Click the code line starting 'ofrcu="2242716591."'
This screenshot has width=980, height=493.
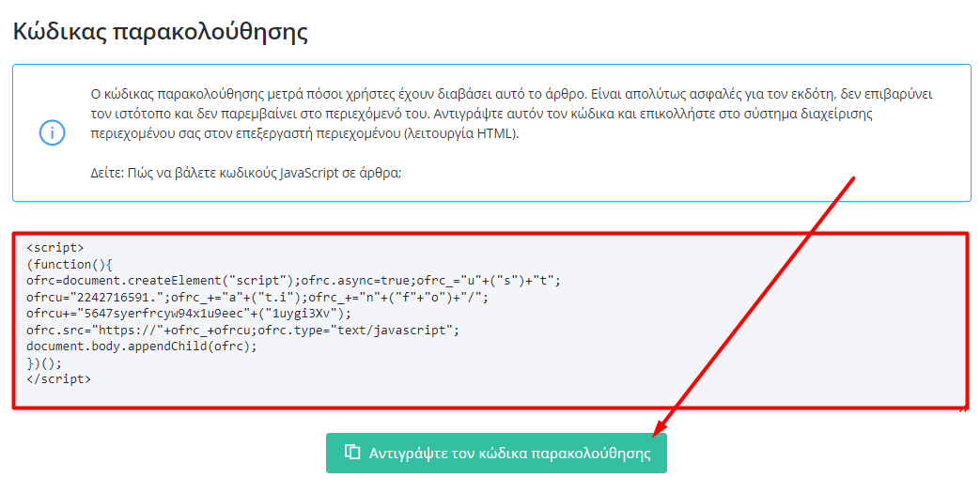257,298
